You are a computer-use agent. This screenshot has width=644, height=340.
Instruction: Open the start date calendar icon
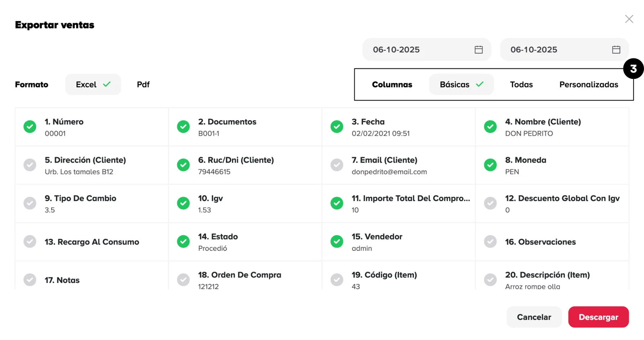(479, 49)
